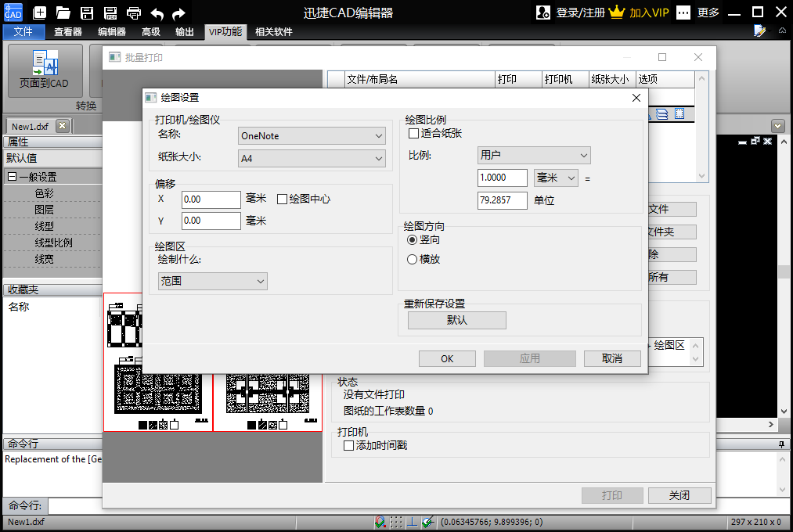Click the 页面到CAD ribbon button
Screen dimensions: 793x532
tap(45, 70)
